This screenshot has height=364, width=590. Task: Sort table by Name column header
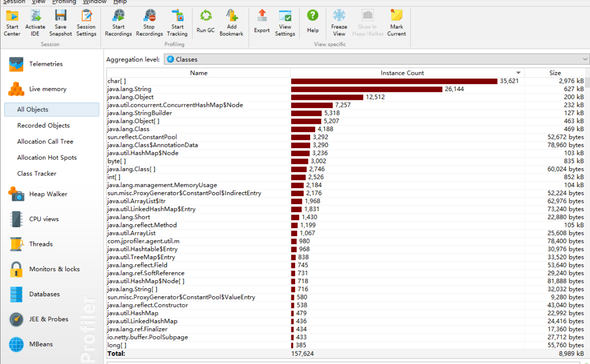(x=199, y=73)
